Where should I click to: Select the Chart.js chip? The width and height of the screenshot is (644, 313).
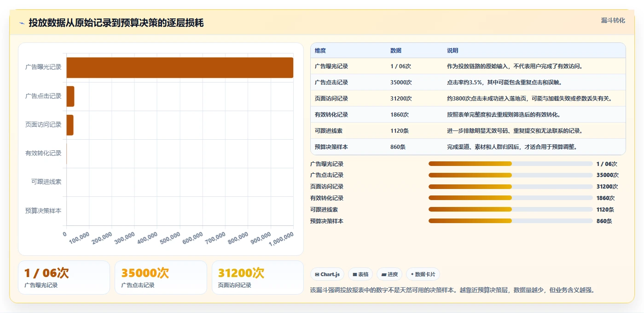327,274
